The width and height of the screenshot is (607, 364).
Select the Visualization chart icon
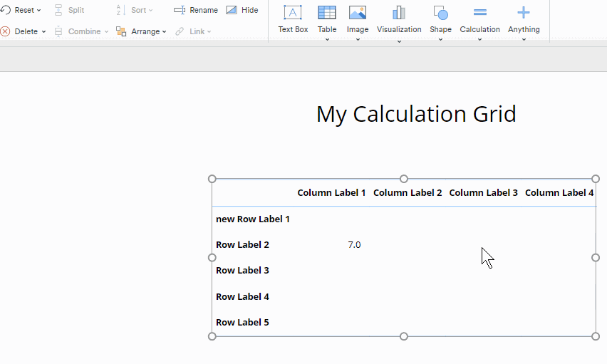coord(399,13)
